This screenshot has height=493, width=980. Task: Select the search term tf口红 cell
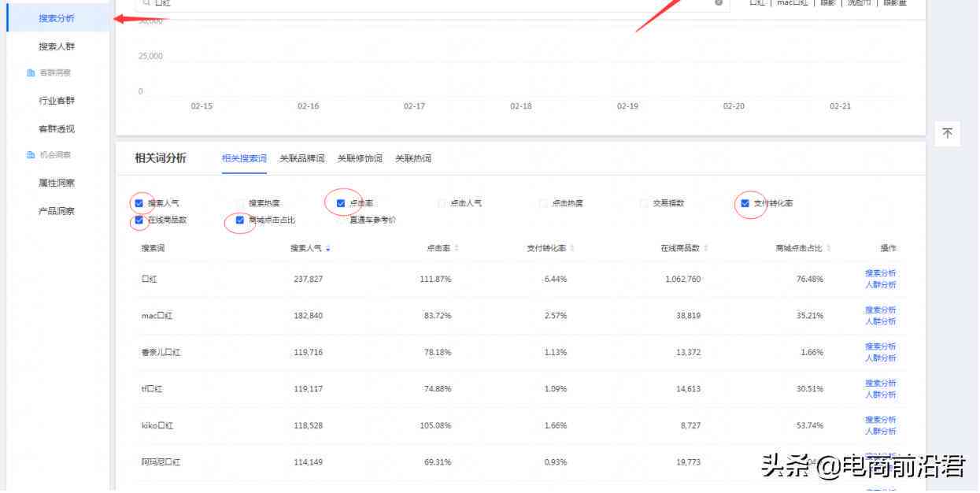point(152,389)
